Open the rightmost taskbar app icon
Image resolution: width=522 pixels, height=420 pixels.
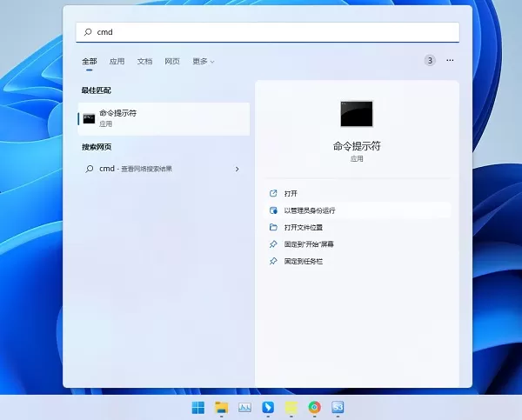338,407
